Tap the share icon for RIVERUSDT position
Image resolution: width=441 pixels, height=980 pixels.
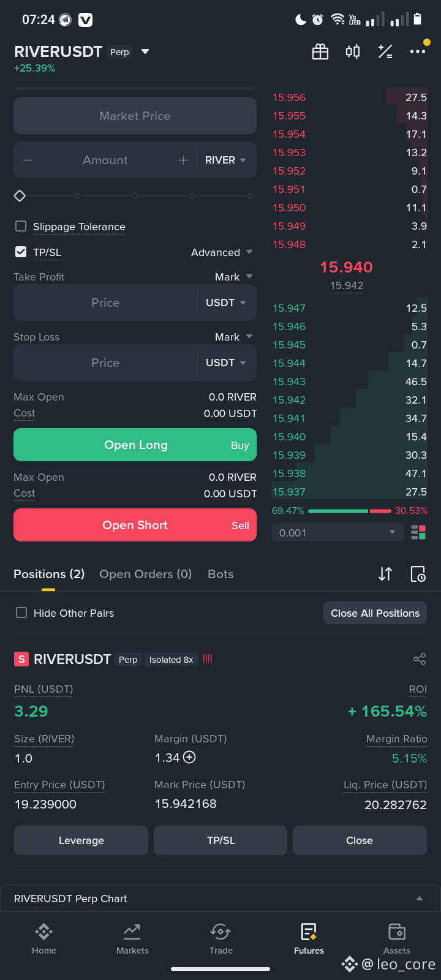[420, 659]
